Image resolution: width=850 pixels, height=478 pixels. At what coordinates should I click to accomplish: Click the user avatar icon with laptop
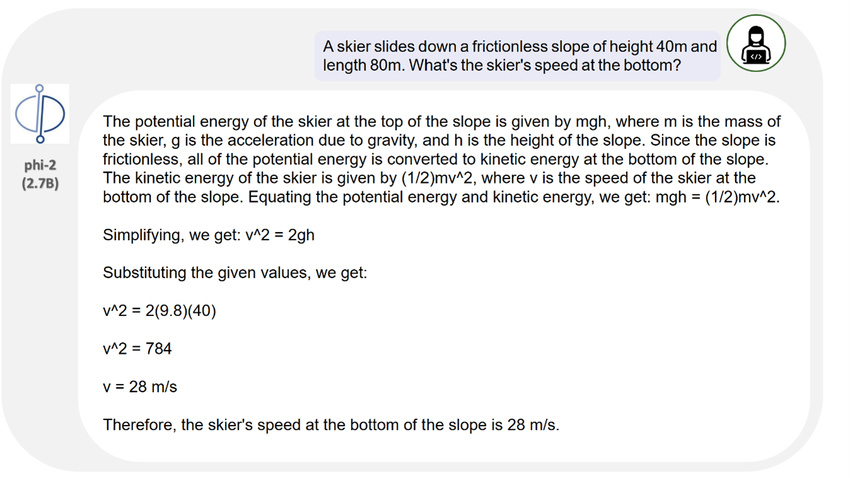tap(755, 45)
